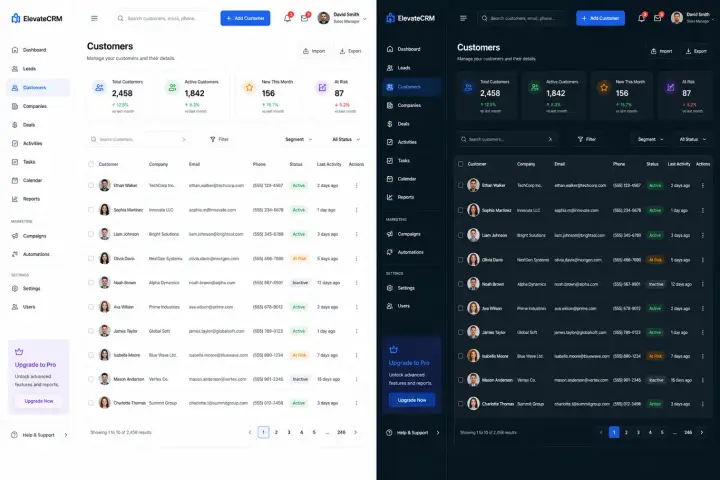
Task: Click Add Customer button in light theme
Action: pyautogui.click(x=245, y=18)
